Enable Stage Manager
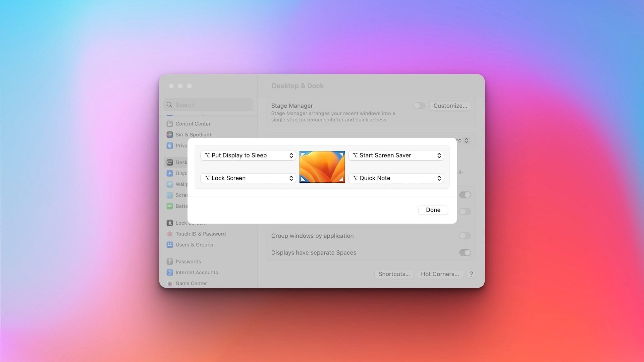The image size is (644, 362). coord(419,106)
